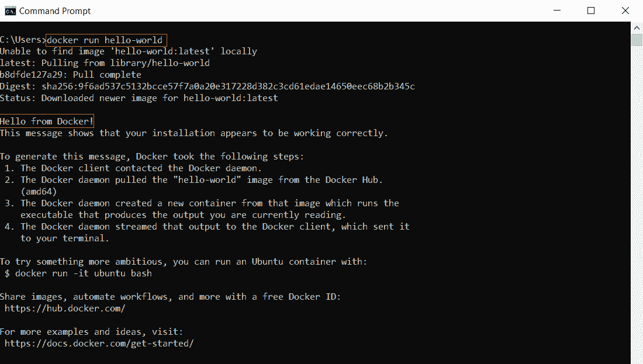Click the 'Status: Downloaded newer image' line
Image resolution: width=643 pixels, height=364 pixels.
139,98
